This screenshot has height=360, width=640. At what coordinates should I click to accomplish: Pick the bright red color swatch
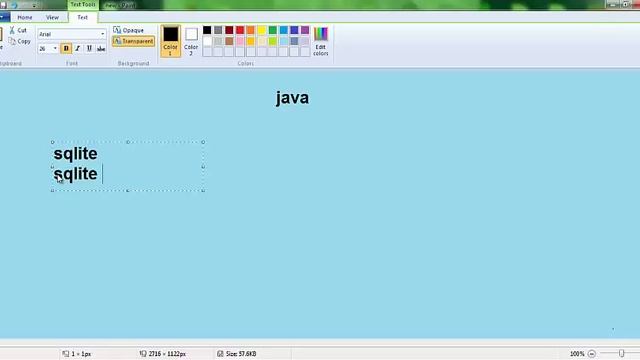tap(240, 30)
